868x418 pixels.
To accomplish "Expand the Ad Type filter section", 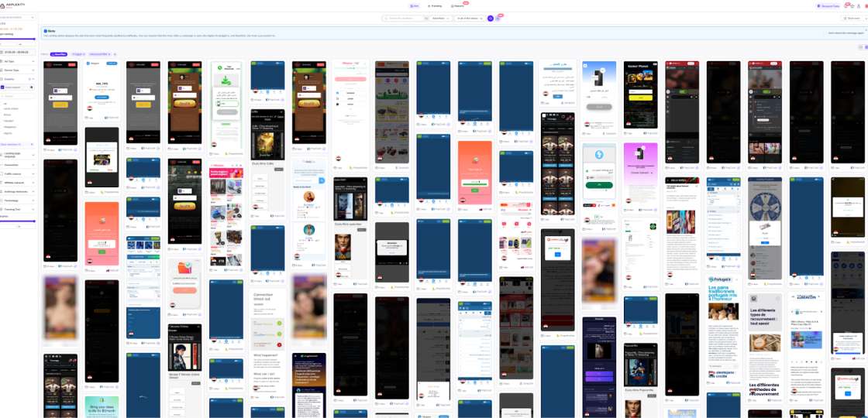I will 19,61.
